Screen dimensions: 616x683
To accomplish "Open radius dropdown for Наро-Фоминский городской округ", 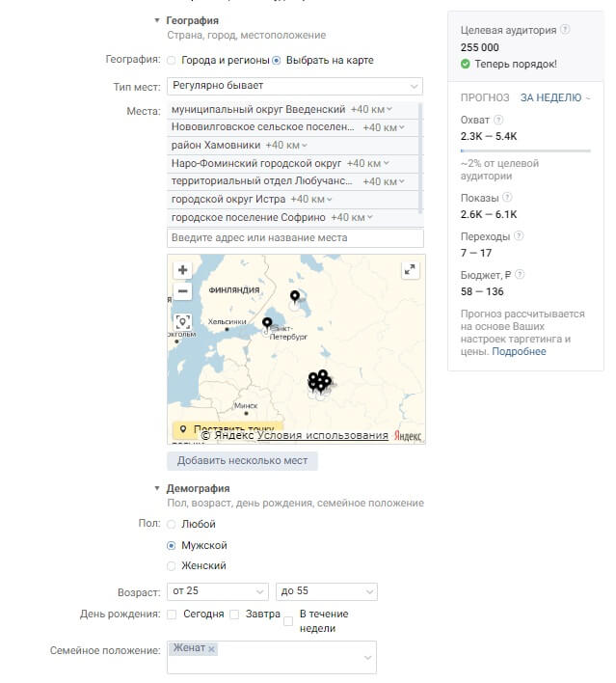I will tap(368, 163).
